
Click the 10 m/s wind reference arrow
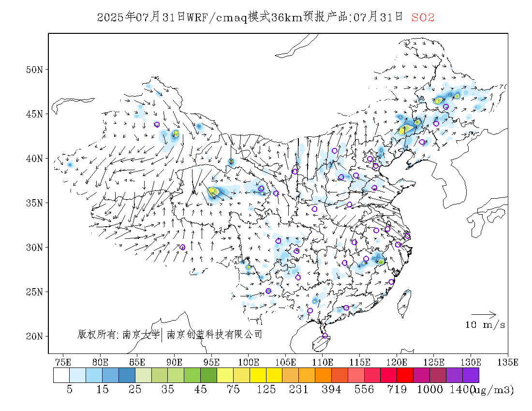click(x=484, y=314)
